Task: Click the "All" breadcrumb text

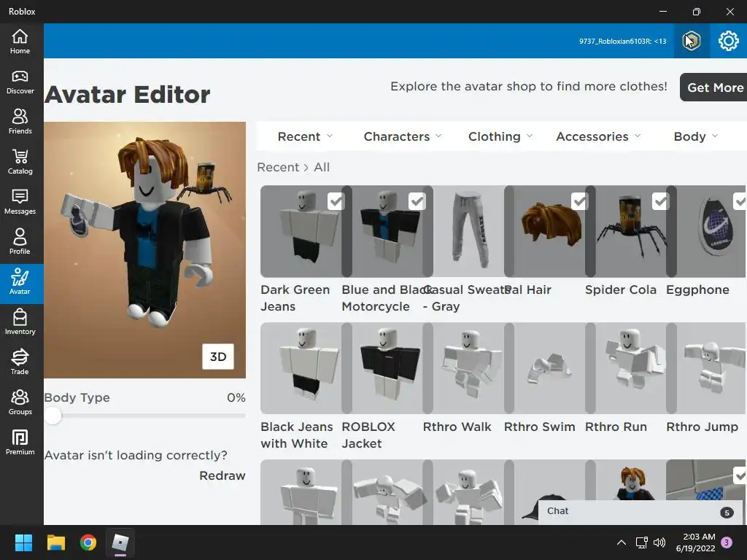Action: (x=322, y=168)
